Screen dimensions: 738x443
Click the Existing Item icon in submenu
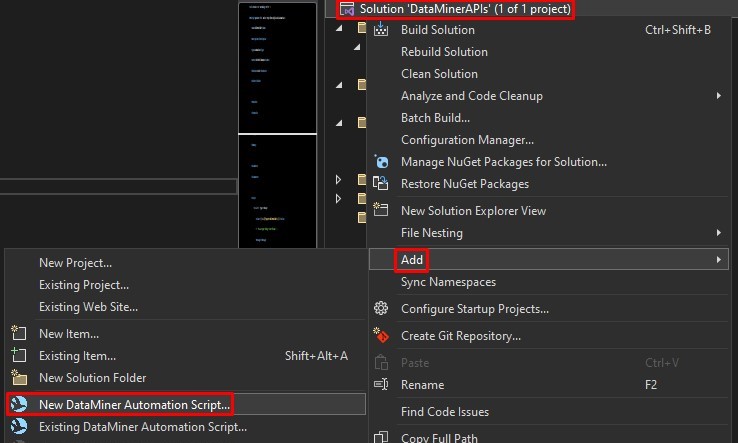click(19, 355)
